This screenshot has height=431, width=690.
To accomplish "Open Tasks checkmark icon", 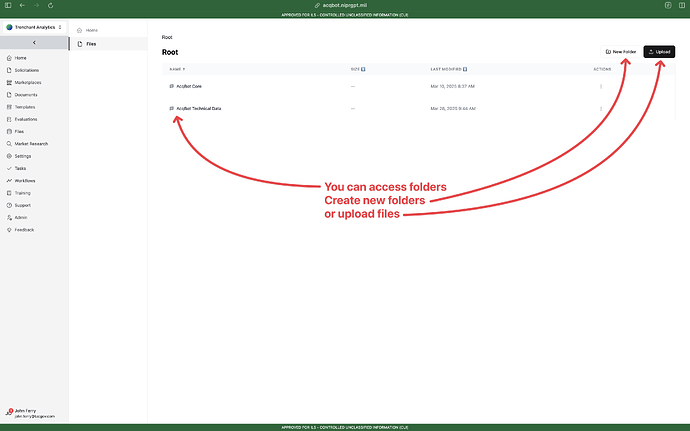I will 9,169.
